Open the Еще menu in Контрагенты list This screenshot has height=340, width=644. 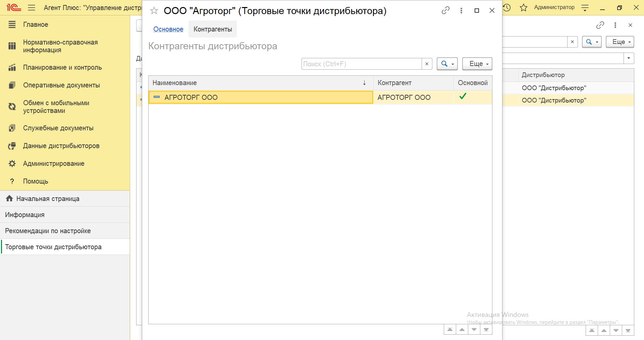point(477,64)
